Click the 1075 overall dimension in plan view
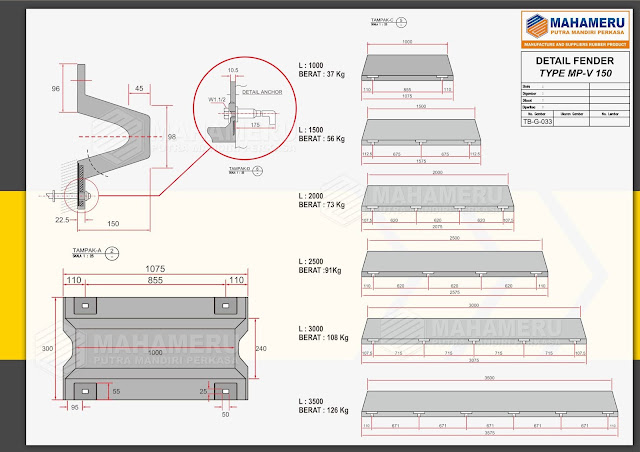 tap(155, 270)
